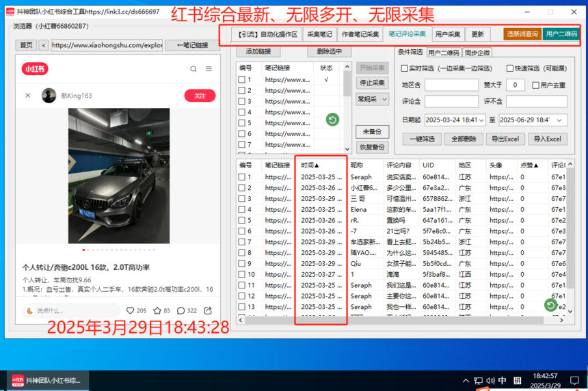Switch to 作者笔记采集 tab
Viewport: 588px width, 391px height.
point(360,34)
